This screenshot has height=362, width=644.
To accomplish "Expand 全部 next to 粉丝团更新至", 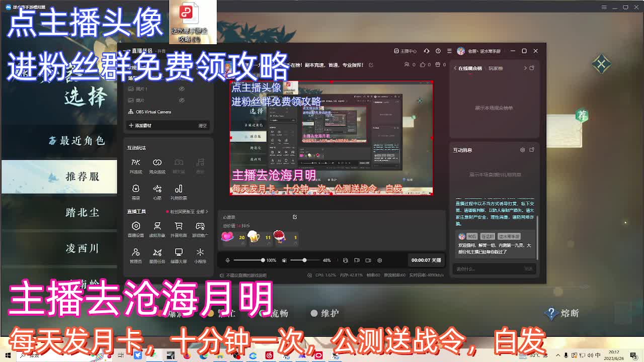I will tap(202, 212).
